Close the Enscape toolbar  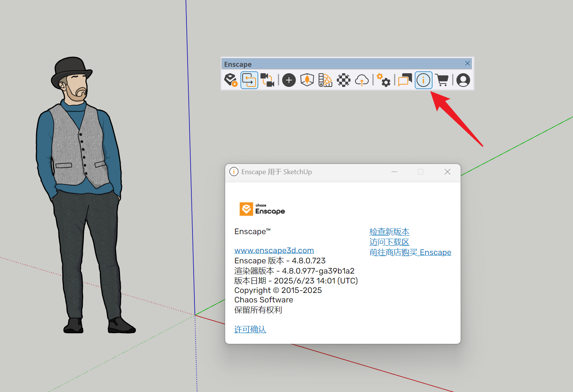point(467,63)
